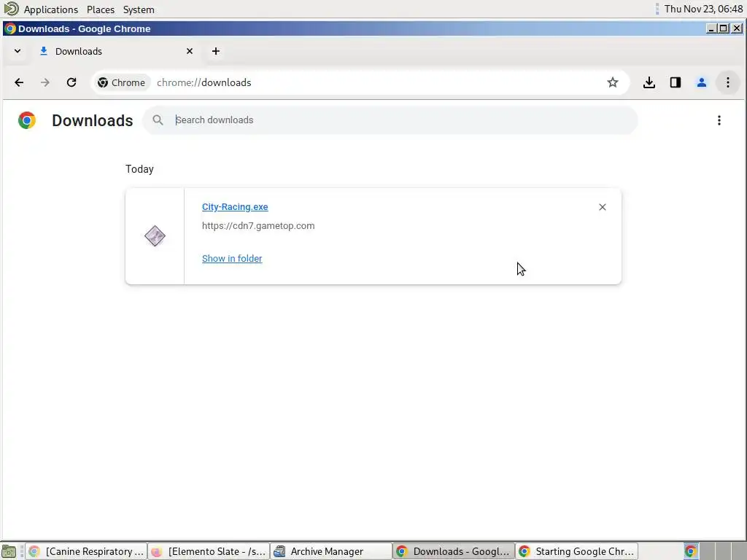Open the downloads tray icon in toolbar
This screenshot has width=747, height=560.
[x=649, y=82]
